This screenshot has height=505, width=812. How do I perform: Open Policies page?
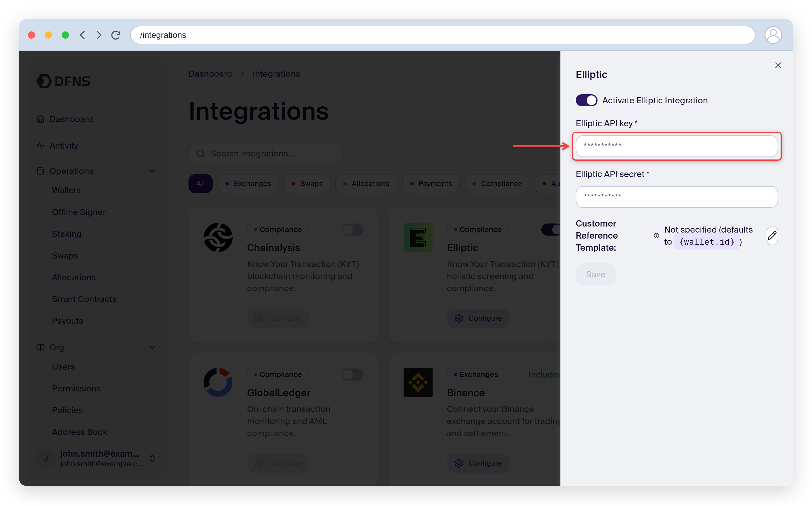(67, 410)
